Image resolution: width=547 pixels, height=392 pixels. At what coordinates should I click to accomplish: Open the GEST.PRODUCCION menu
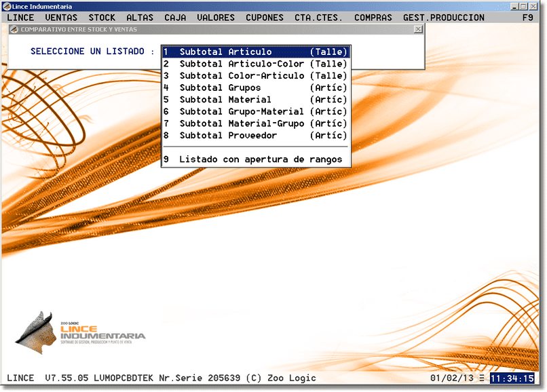pos(443,18)
